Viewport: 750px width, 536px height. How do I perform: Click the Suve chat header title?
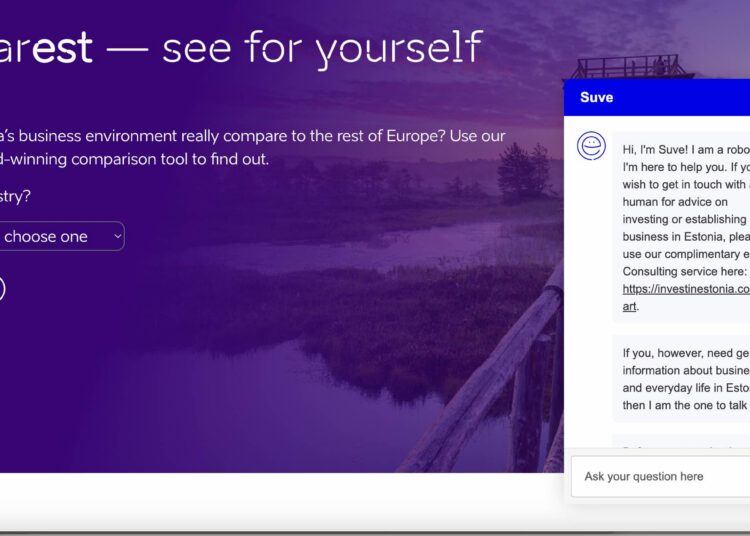tap(596, 97)
